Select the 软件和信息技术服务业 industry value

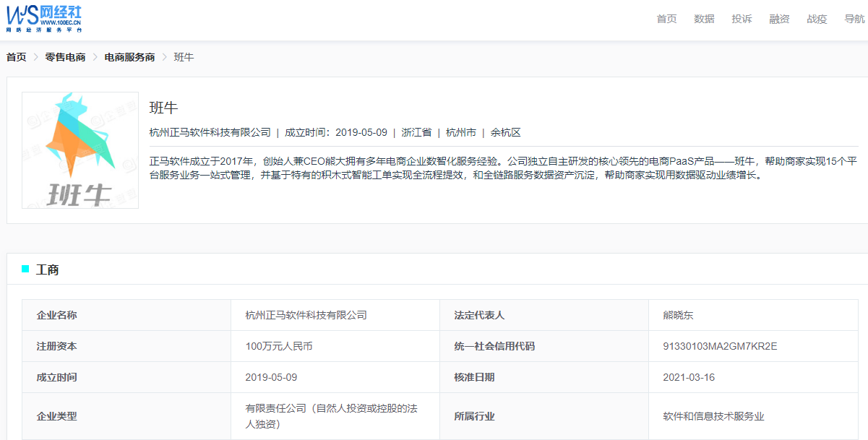click(713, 416)
